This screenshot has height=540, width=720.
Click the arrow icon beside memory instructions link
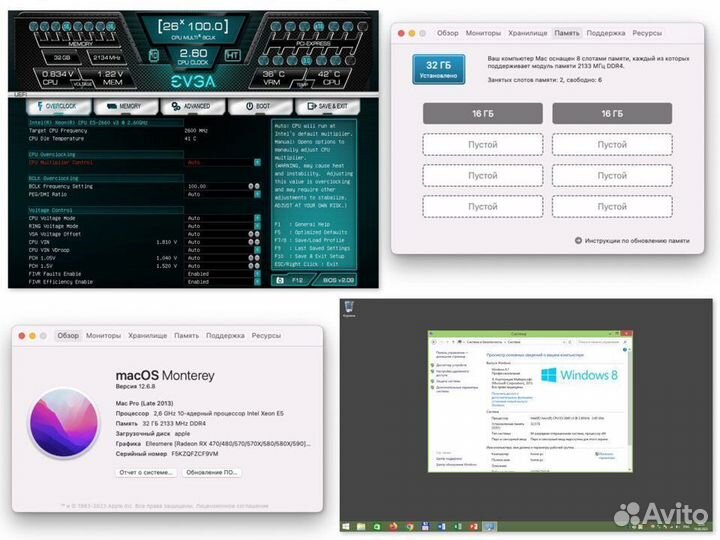pyautogui.click(x=578, y=241)
